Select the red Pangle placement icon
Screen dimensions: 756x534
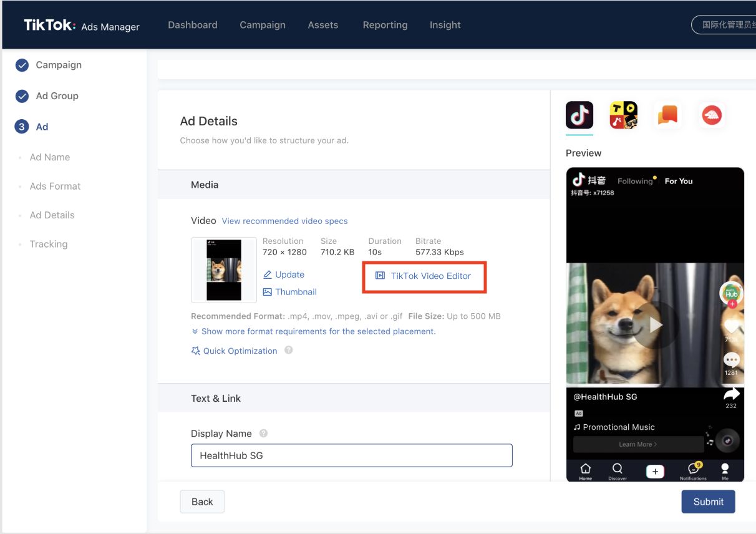pos(712,115)
